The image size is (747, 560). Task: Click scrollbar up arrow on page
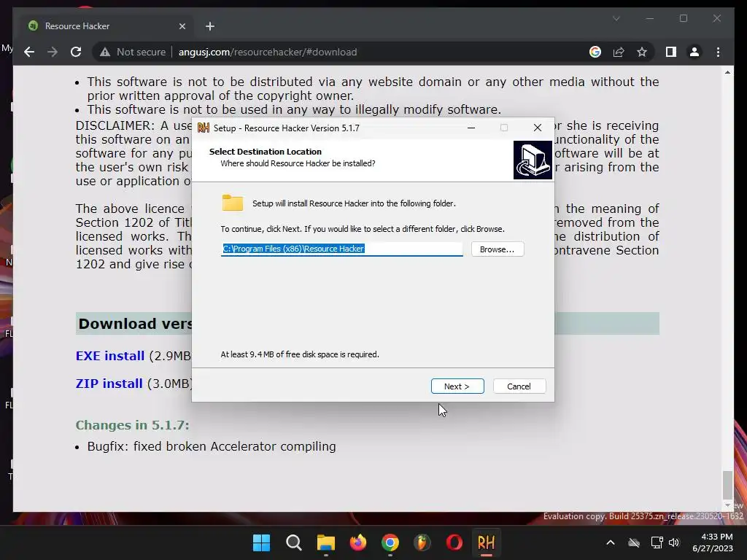point(727,72)
